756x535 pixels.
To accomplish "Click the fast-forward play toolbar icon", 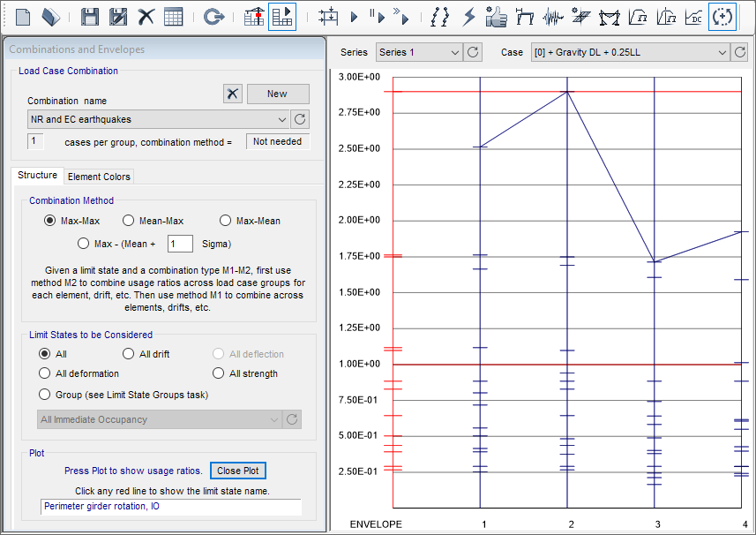I will click(x=402, y=17).
